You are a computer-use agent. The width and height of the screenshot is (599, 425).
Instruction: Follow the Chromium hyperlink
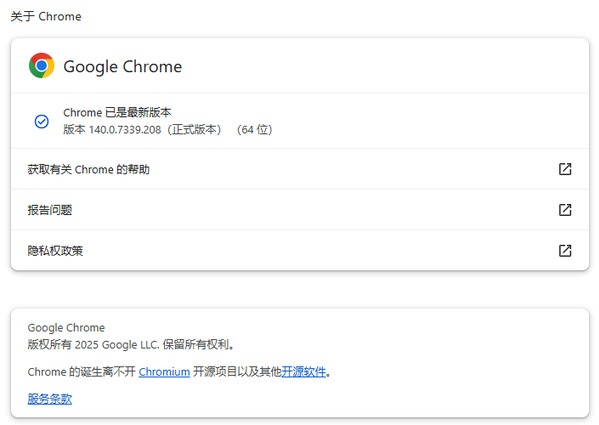coord(164,372)
